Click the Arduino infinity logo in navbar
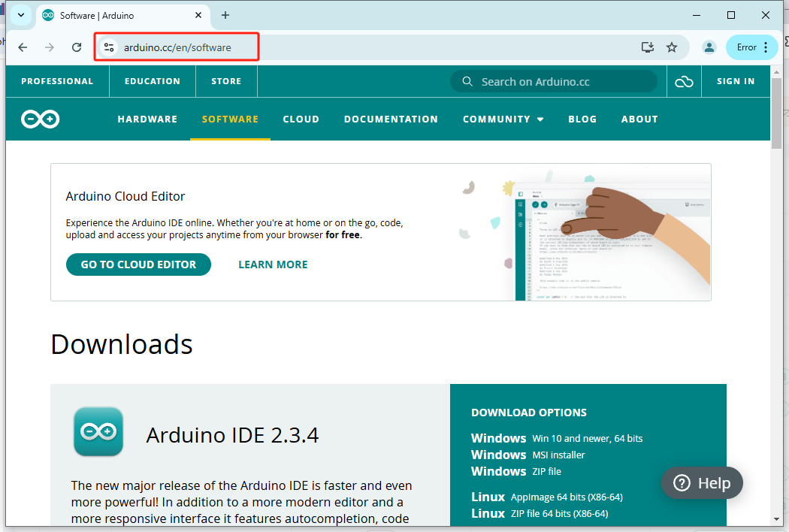This screenshot has height=532, width=789. [x=41, y=119]
